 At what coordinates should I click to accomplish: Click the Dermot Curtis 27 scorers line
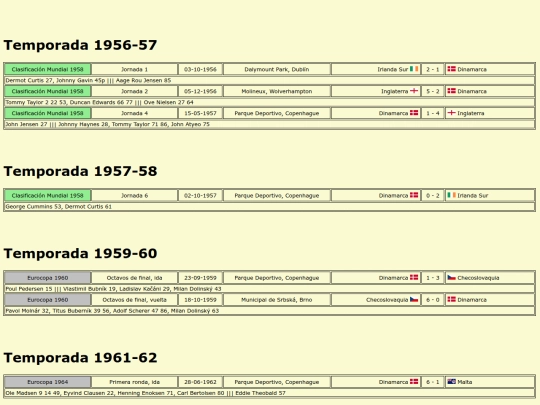[270, 80]
